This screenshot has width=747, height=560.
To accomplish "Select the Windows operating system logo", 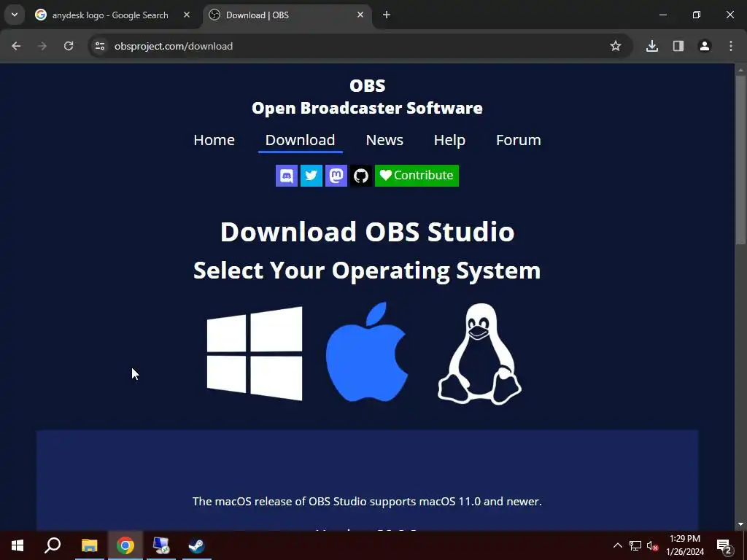I will click(255, 354).
